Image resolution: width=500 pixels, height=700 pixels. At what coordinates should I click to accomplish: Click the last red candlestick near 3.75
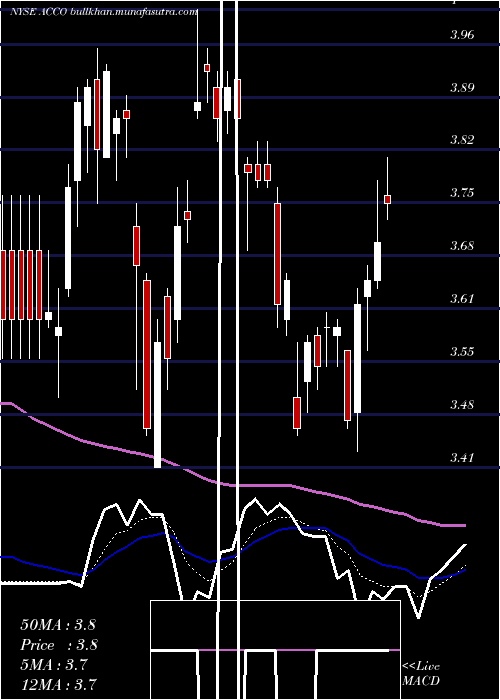pyautogui.click(x=388, y=199)
